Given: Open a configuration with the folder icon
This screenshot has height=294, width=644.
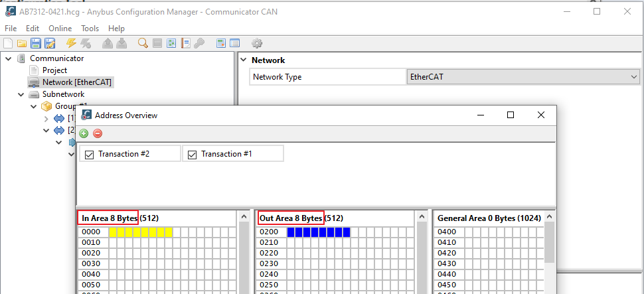Looking at the screenshot, I should [x=21, y=43].
